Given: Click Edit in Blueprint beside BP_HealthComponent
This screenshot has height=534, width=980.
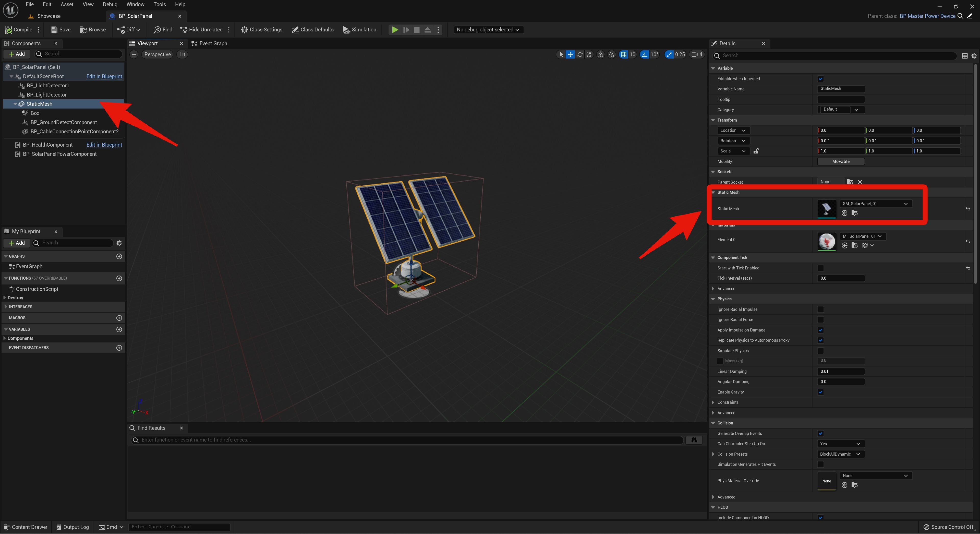Looking at the screenshot, I should pyautogui.click(x=104, y=145).
